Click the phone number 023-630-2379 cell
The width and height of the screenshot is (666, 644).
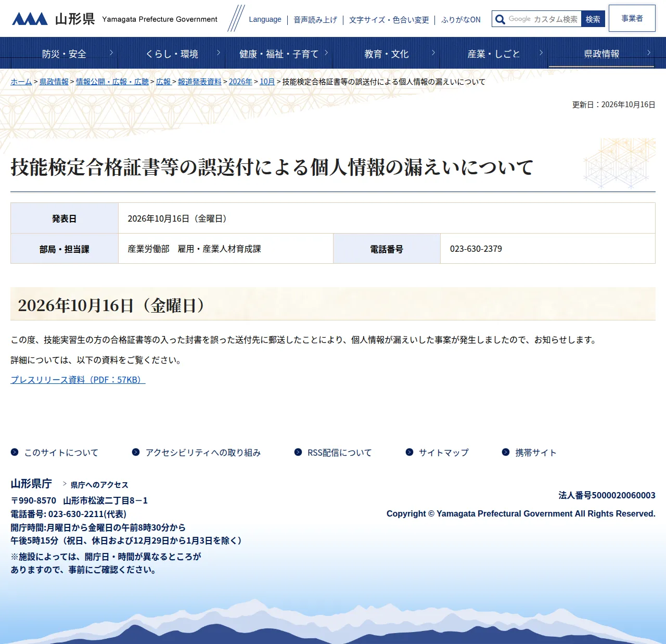(x=548, y=249)
